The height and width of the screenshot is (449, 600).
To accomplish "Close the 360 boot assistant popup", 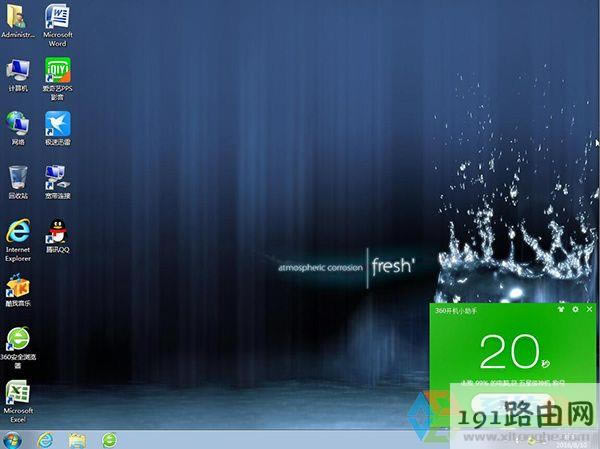I will point(588,310).
